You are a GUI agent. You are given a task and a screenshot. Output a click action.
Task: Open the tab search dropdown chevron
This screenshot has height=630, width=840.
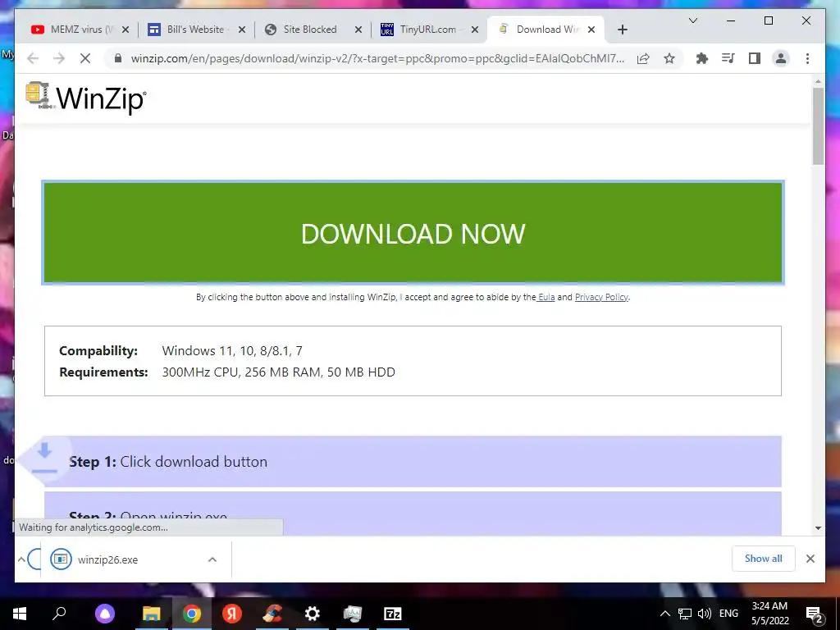pos(692,21)
